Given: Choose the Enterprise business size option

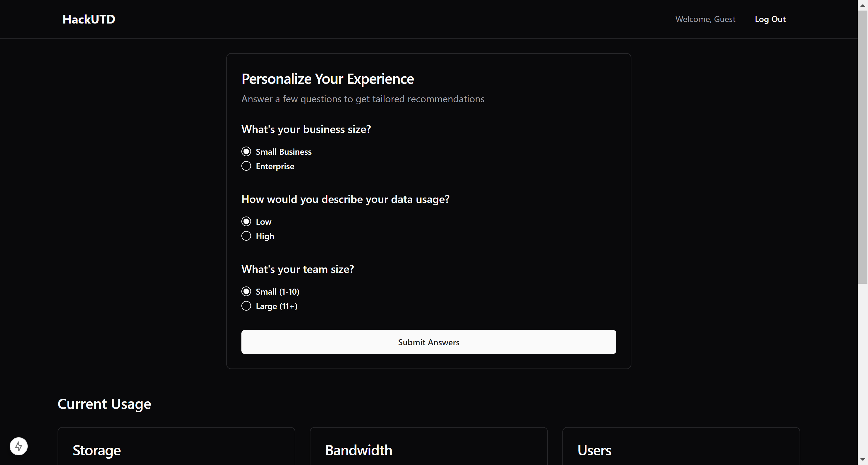Looking at the screenshot, I should pyautogui.click(x=246, y=166).
